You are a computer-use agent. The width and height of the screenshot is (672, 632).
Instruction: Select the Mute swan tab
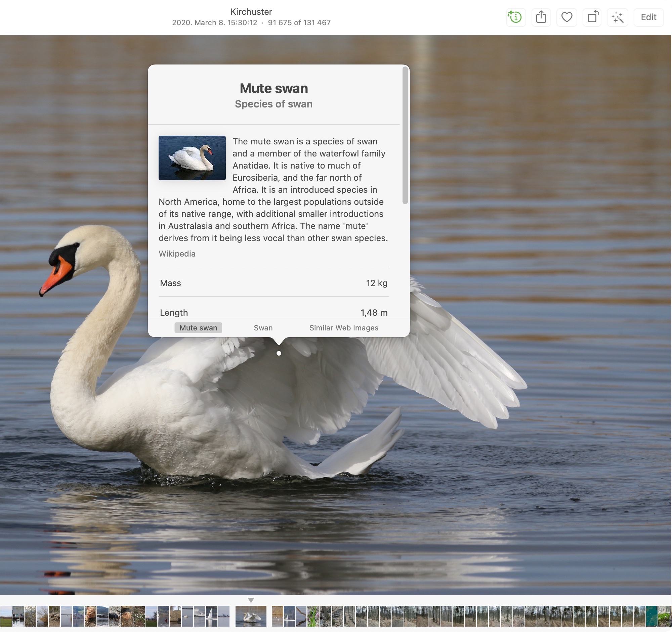[199, 328]
